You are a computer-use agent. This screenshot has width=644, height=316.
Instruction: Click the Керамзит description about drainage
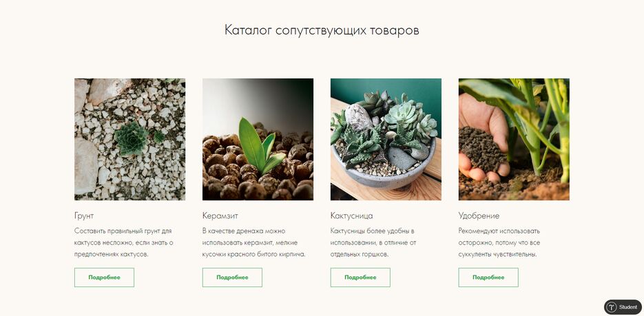click(x=254, y=242)
